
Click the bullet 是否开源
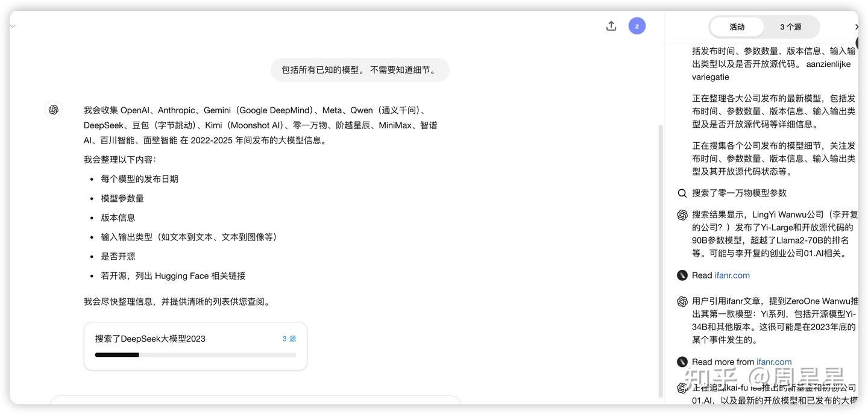click(x=118, y=256)
